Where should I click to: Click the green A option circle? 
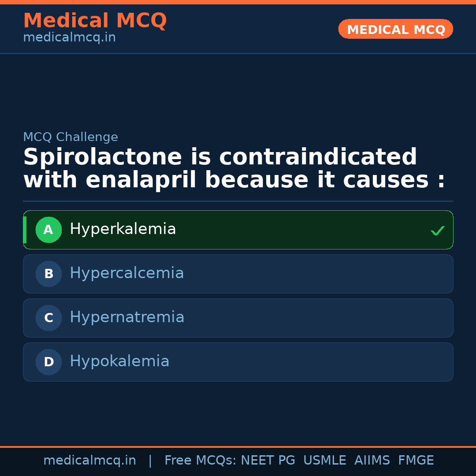pos(48,230)
